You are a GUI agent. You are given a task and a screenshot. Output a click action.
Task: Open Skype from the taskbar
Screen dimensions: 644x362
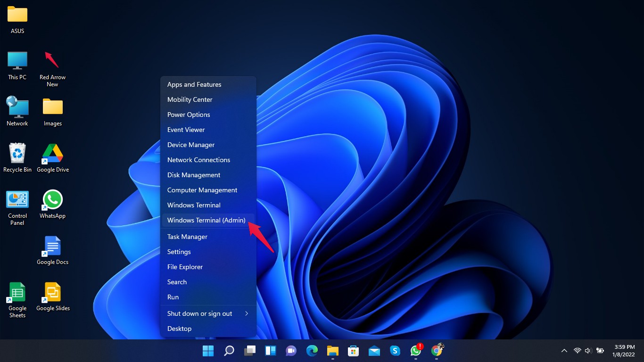pyautogui.click(x=395, y=351)
